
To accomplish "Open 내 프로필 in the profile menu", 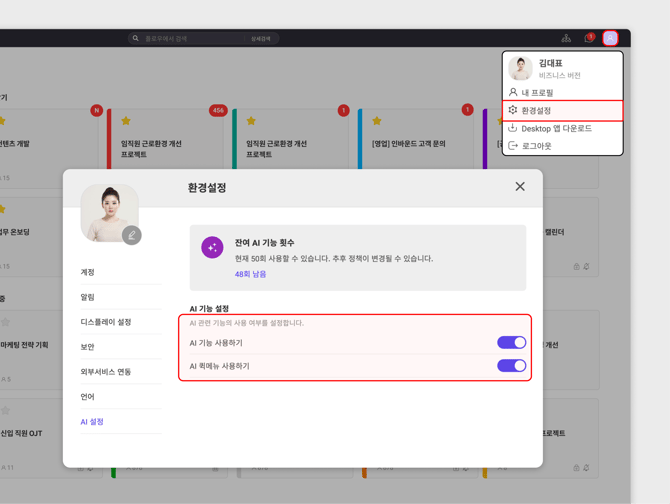I will coord(562,92).
